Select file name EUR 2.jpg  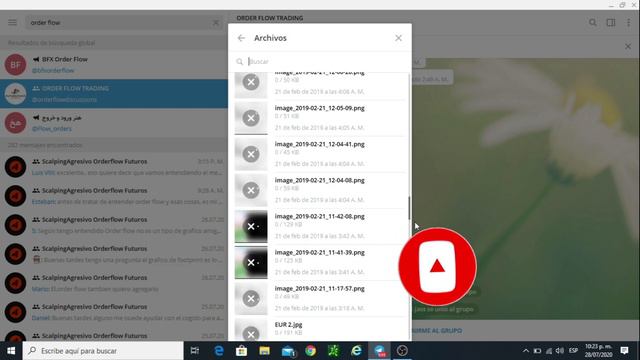[x=289, y=324]
